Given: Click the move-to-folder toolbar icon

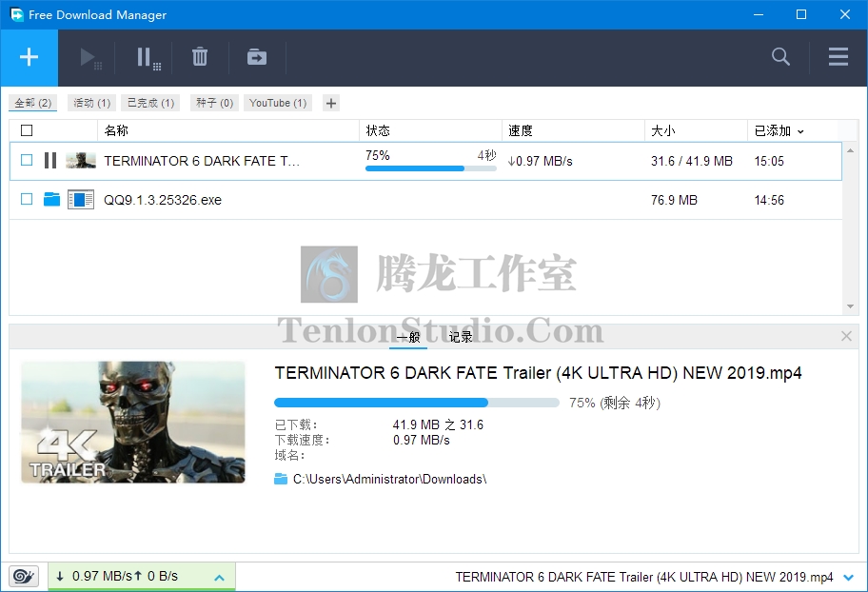Looking at the screenshot, I should 257,57.
